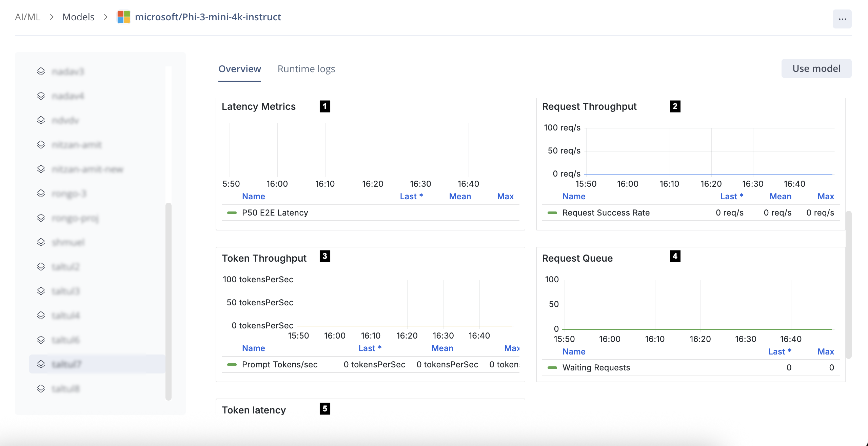Select the model stack icon beside shmuel
The image size is (868, 446).
pyautogui.click(x=41, y=242)
